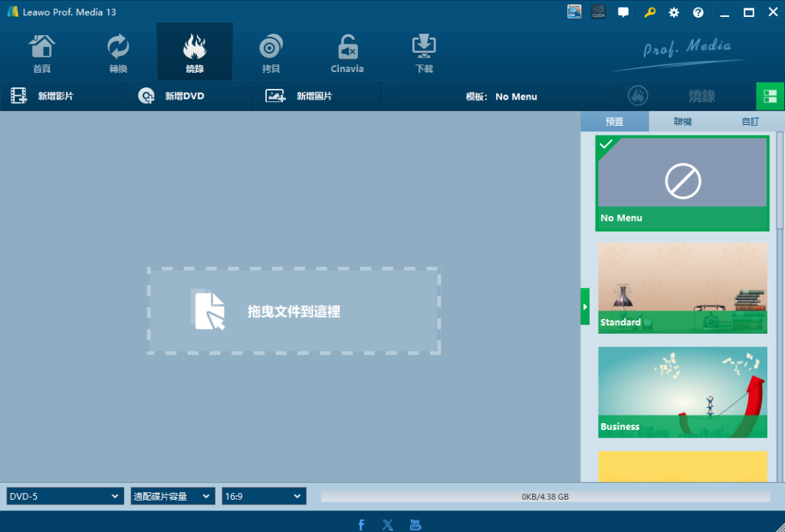Open the DVD-5 disc type dropdown
785x532 pixels.
[65, 497]
